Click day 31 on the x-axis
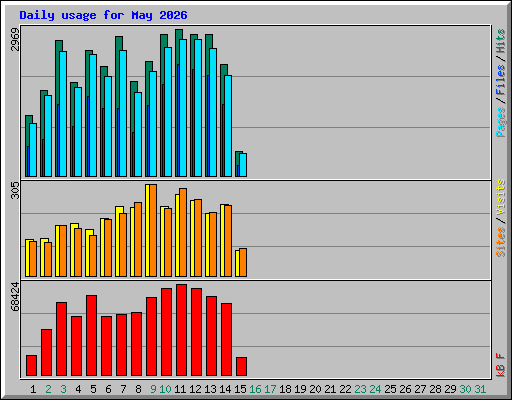 click(x=480, y=389)
